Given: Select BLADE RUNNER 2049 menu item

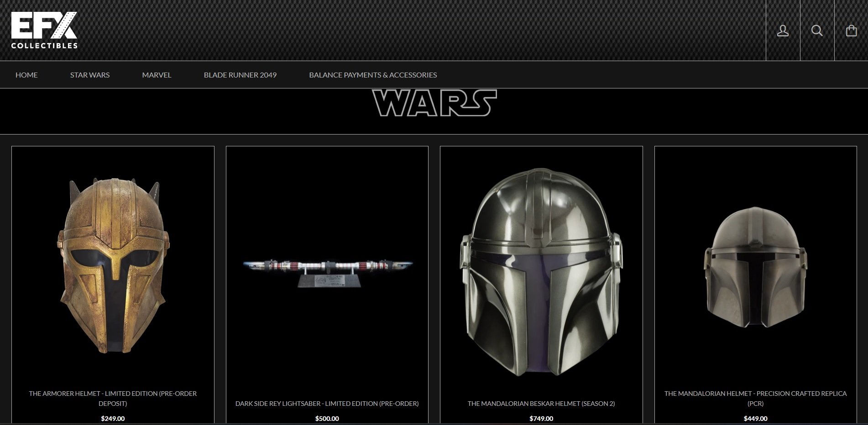Looking at the screenshot, I should click(x=240, y=75).
